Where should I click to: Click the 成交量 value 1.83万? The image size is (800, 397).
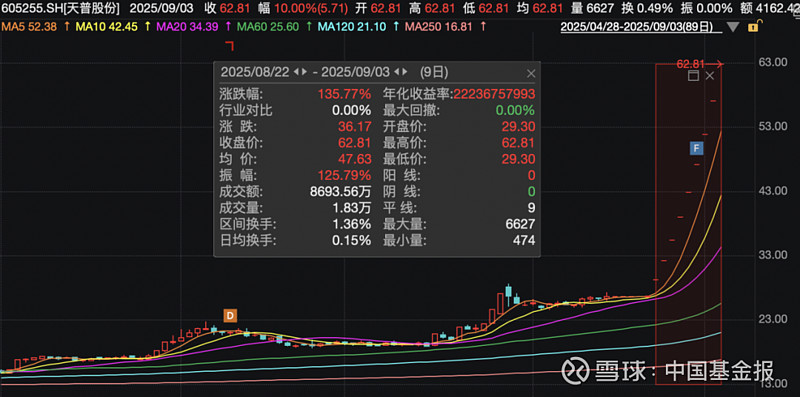click(x=351, y=208)
